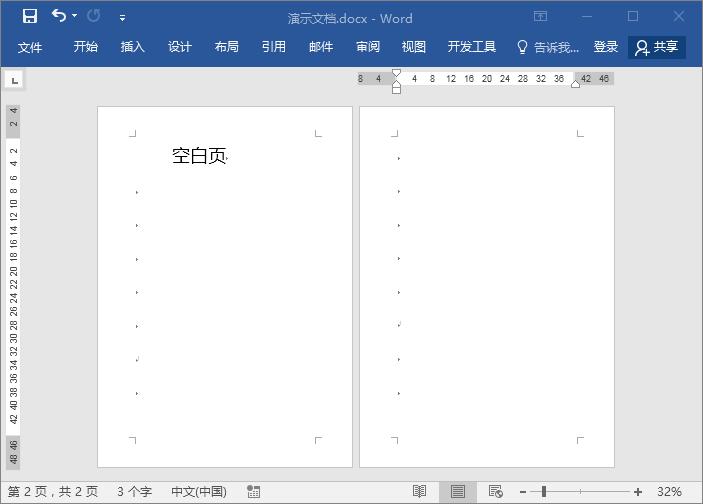Click the left indent square marker

396,91
